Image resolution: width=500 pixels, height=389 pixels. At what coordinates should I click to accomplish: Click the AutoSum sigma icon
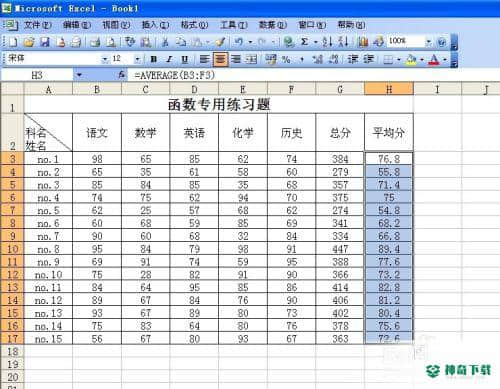pos(304,42)
